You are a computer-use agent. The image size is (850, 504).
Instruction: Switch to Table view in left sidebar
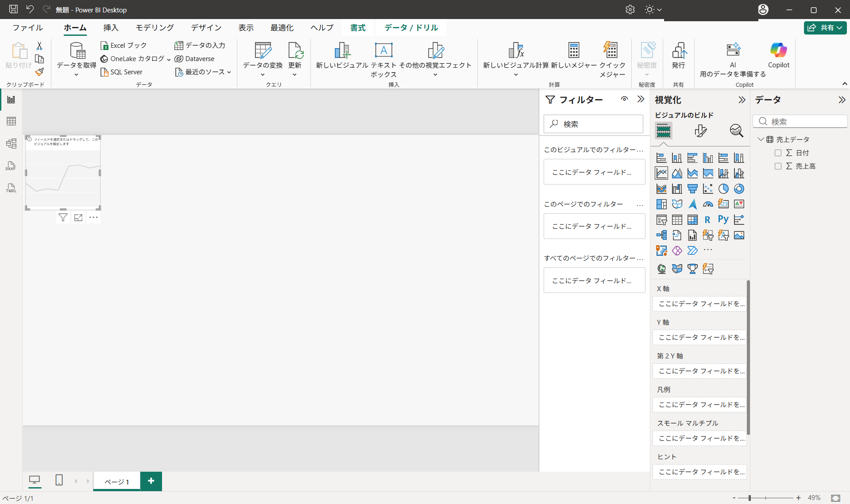click(11, 121)
